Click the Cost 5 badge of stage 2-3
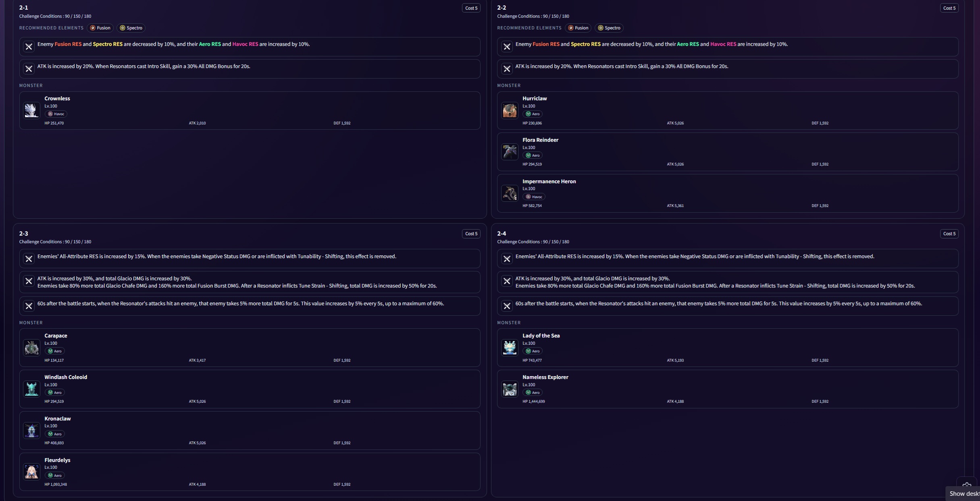The width and height of the screenshot is (980, 501). 471,234
